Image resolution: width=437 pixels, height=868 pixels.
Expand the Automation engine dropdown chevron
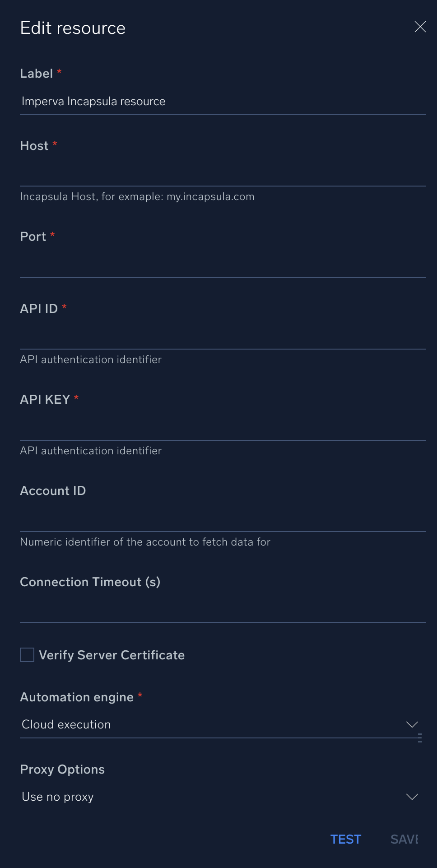(411, 724)
